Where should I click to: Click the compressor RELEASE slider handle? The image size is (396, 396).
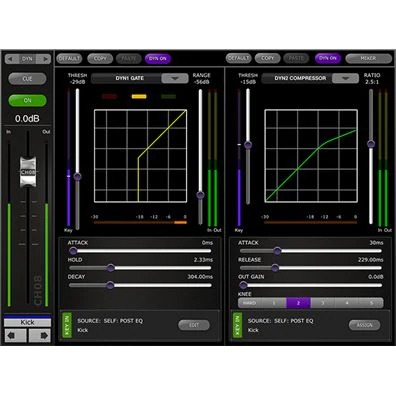pyautogui.click(x=275, y=268)
